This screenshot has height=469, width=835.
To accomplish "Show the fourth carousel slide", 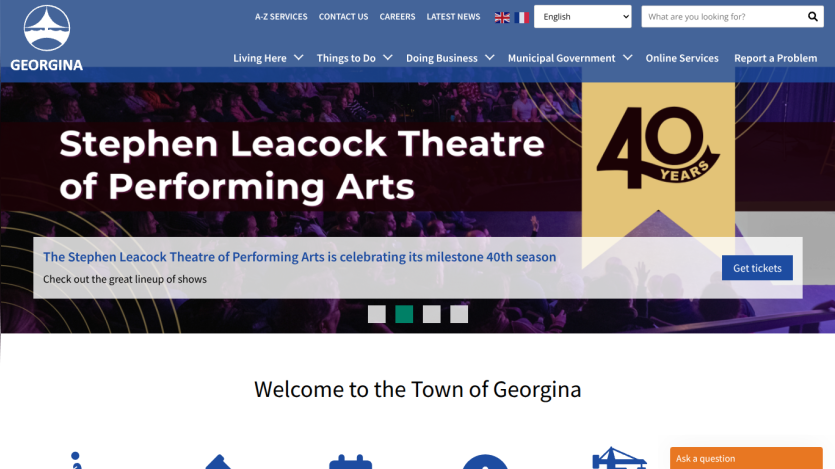I will [459, 314].
